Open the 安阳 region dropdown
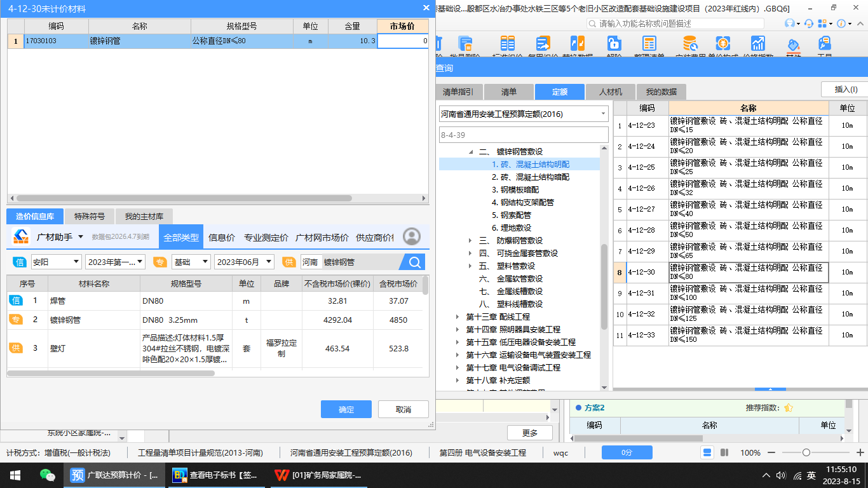 click(56, 262)
